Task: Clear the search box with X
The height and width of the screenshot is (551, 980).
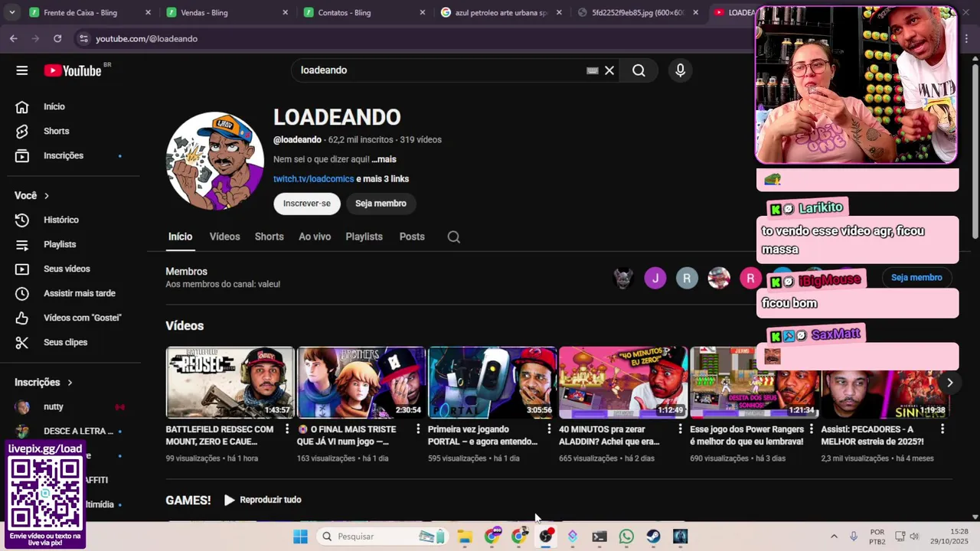Action: (x=609, y=70)
